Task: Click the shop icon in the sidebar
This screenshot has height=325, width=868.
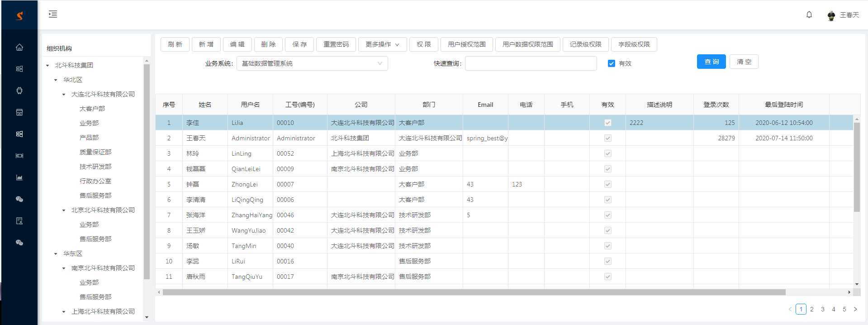Action: pyautogui.click(x=19, y=112)
